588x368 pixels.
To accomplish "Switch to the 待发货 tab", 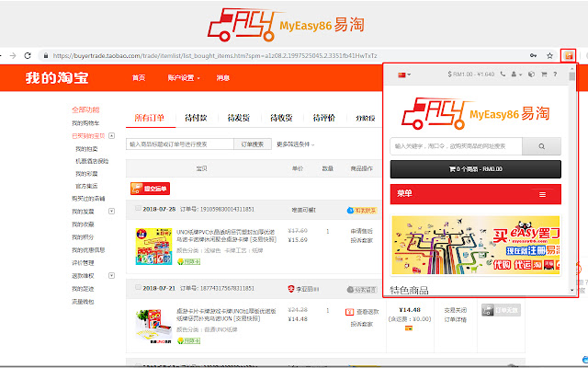I will pos(239,118).
